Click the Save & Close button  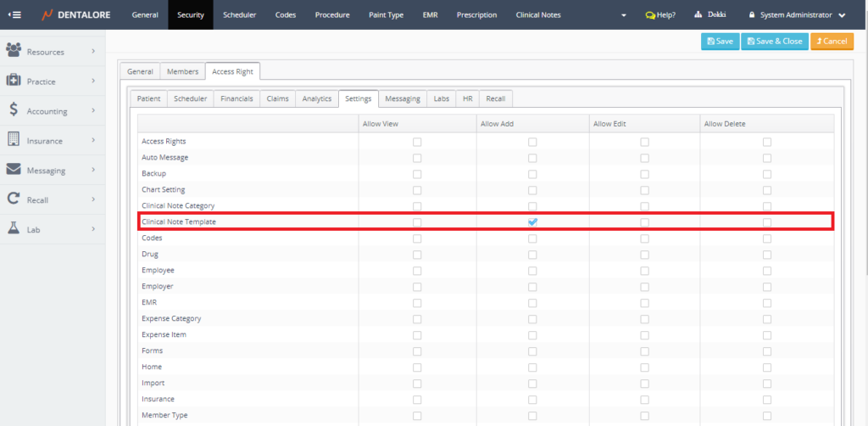coord(774,41)
